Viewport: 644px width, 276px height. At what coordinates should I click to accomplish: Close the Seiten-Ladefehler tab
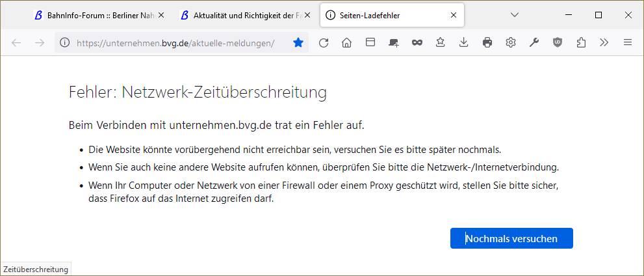454,15
